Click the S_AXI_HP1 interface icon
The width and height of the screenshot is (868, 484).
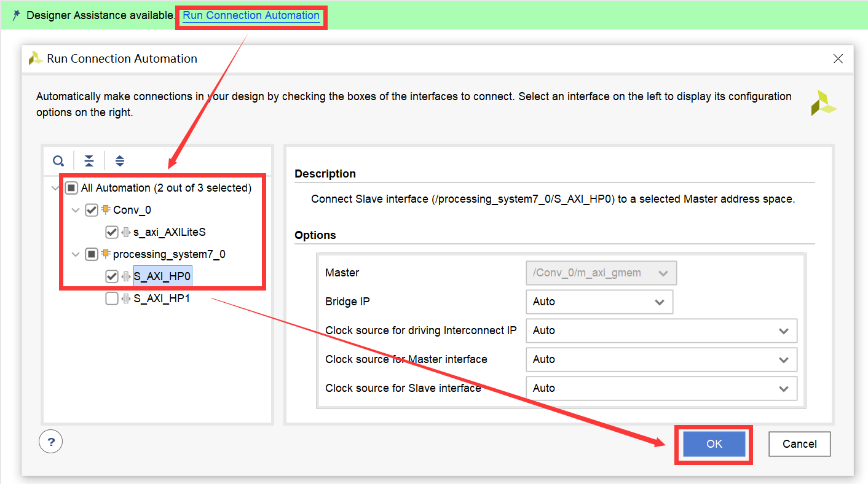[x=126, y=299]
